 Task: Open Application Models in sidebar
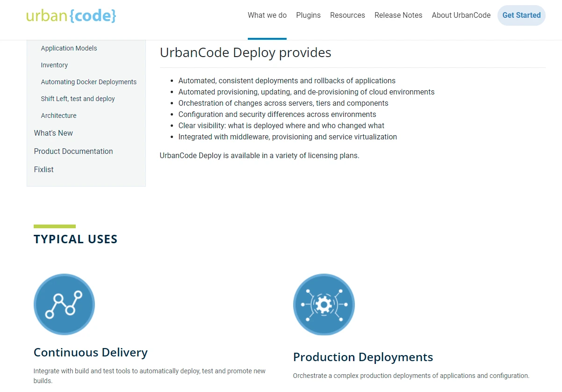(x=69, y=48)
